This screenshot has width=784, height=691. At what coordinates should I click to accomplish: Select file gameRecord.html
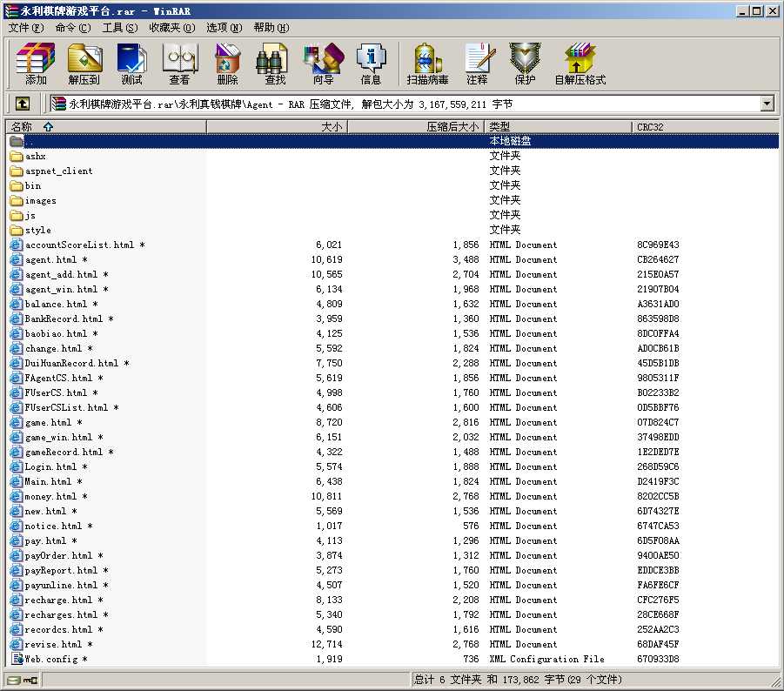[64, 452]
